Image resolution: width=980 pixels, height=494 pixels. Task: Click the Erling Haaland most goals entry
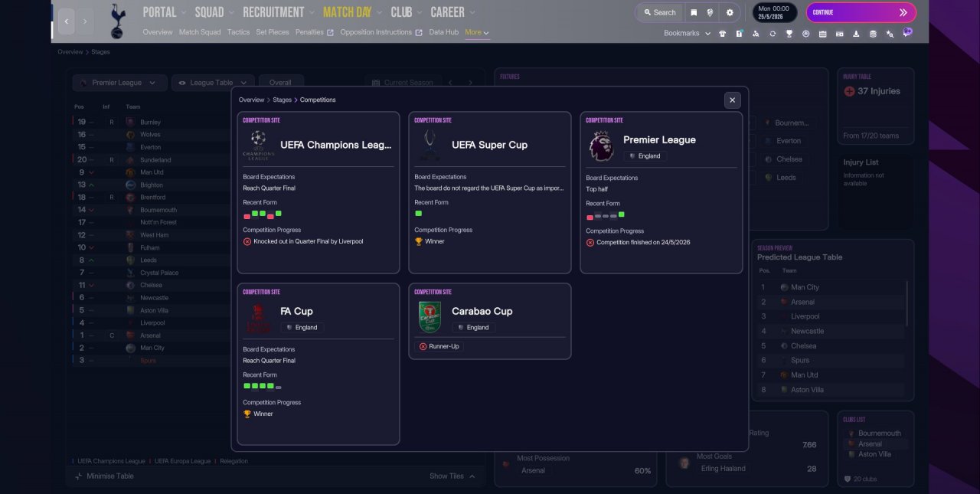pyautogui.click(x=723, y=468)
